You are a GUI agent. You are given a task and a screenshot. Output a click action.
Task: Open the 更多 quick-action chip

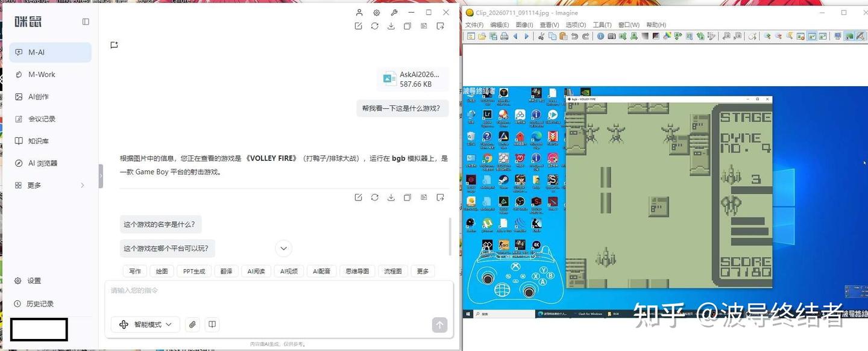click(x=423, y=272)
